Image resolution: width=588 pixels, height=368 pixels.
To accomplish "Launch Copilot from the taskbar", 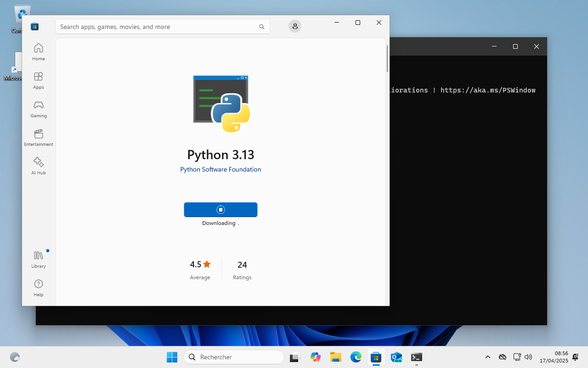I will (315, 357).
